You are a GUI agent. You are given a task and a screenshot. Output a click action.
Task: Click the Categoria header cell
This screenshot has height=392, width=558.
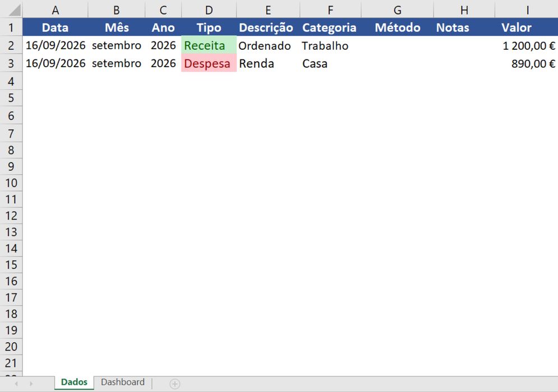tap(331, 27)
